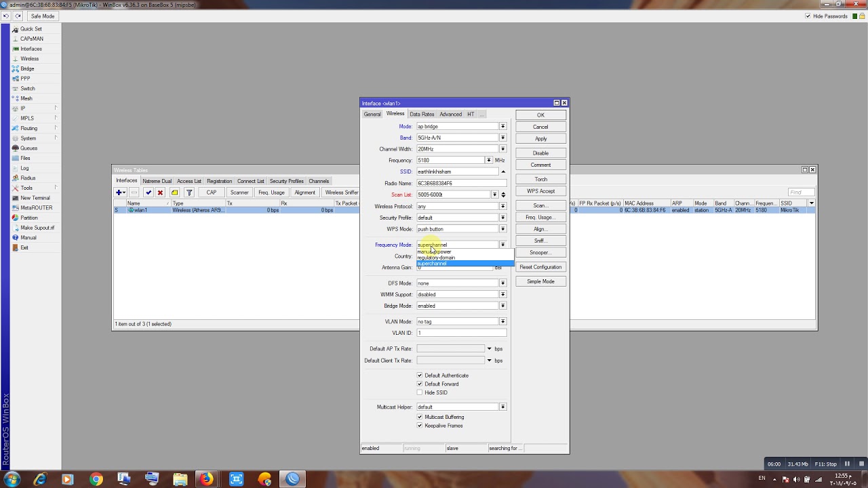Select regulatory-domain in the Frequency Mode list
The image size is (868, 488).
pos(465,258)
